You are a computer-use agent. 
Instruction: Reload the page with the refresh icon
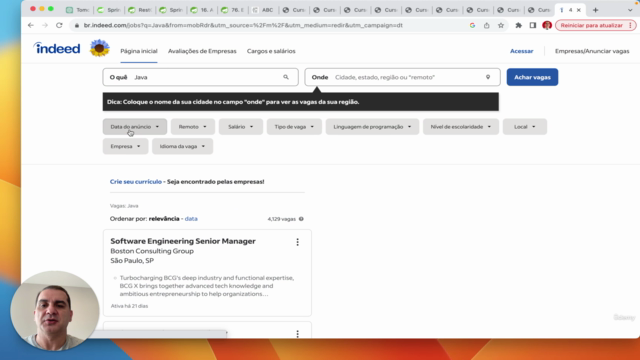pyautogui.click(x=59, y=25)
